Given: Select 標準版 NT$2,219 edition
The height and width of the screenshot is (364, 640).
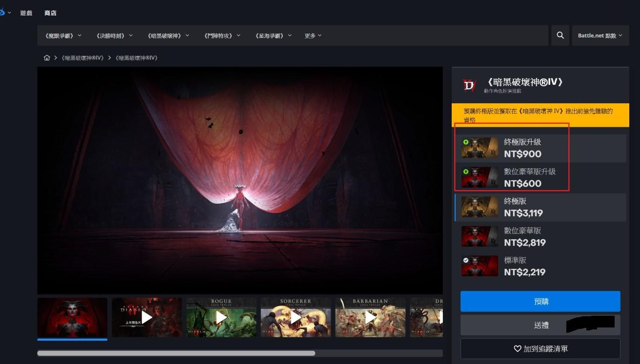Looking at the screenshot, I should point(540,266).
